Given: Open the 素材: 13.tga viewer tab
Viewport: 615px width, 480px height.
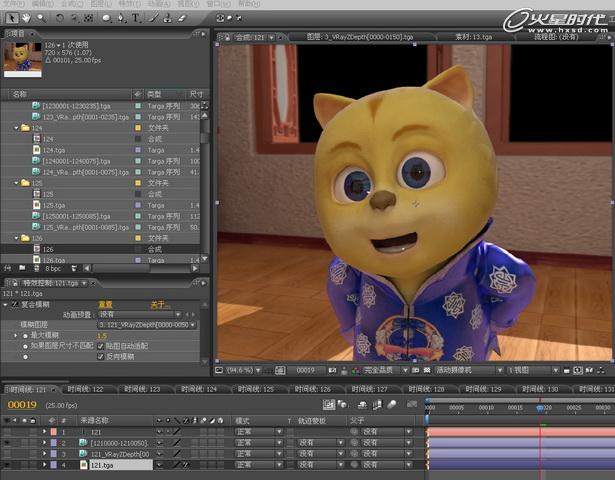Looking at the screenshot, I should point(473,37).
